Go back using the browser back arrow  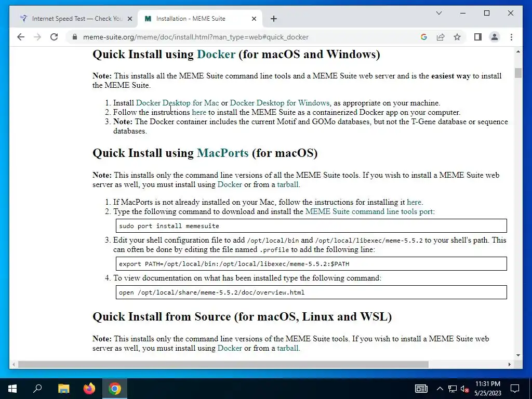click(21, 37)
